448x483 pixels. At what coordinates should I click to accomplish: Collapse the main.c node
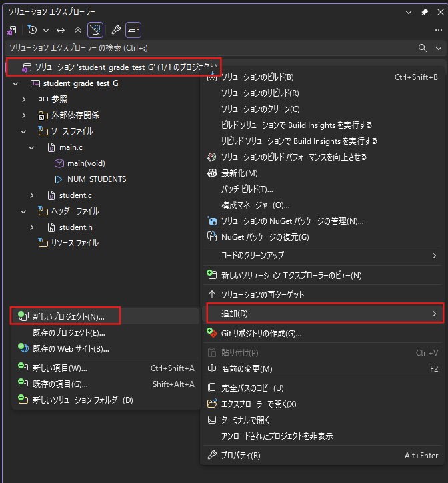31,147
